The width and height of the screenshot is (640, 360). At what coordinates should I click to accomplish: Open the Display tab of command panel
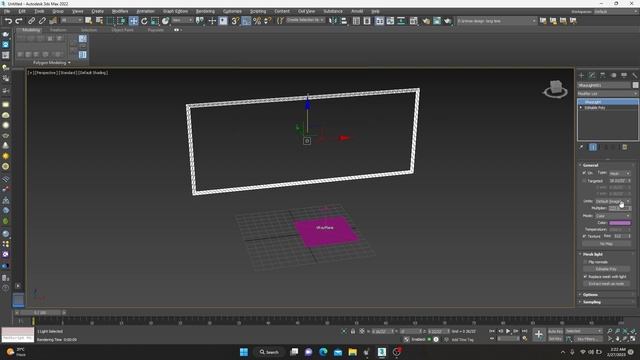624,75
